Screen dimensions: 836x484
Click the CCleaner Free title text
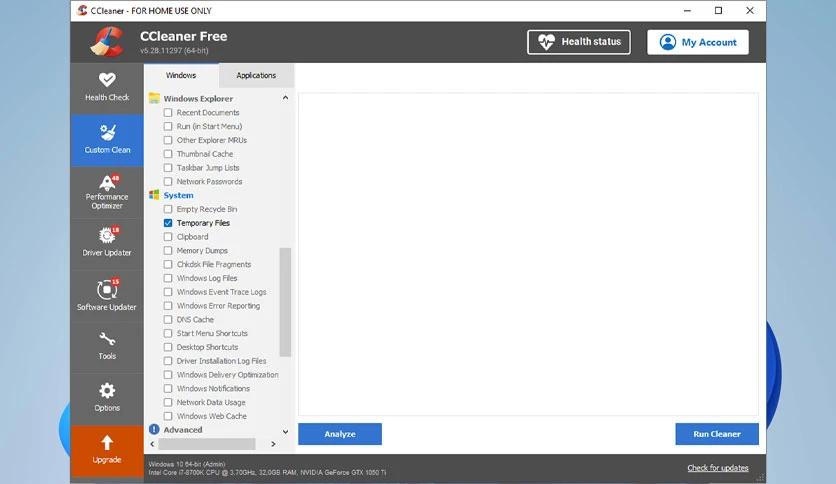(x=183, y=36)
